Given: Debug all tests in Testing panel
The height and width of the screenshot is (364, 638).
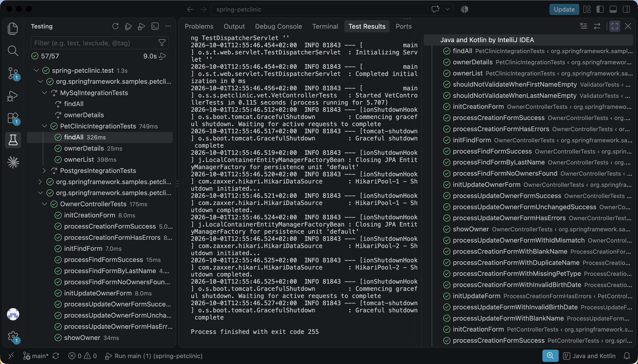Looking at the screenshot, I should pos(141,26).
